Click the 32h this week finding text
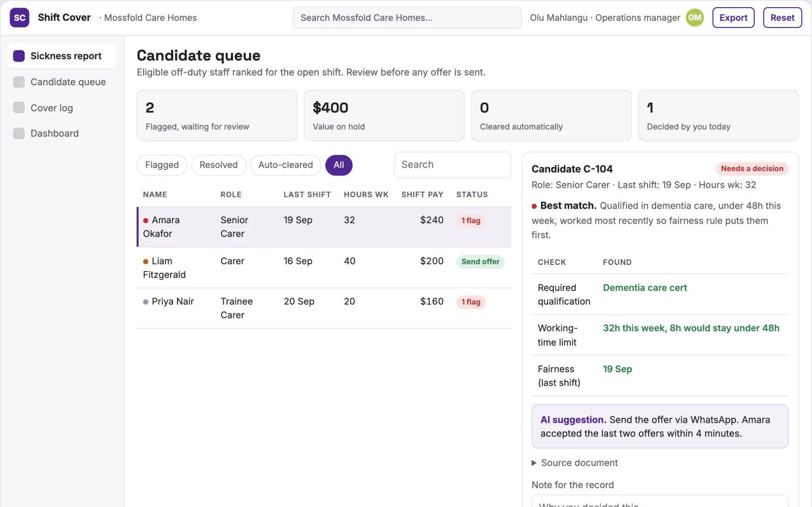Viewport: 812px width, 507px height. pyautogui.click(x=691, y=328)
